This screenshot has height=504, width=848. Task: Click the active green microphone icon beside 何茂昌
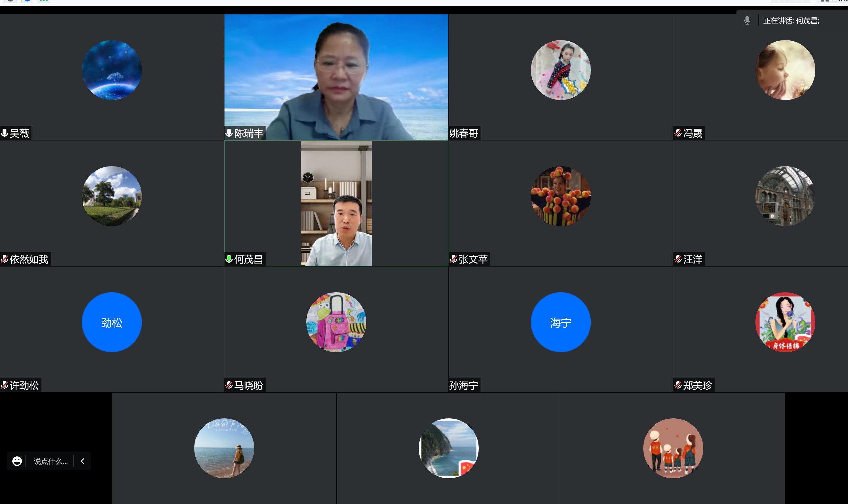(229, 259)
